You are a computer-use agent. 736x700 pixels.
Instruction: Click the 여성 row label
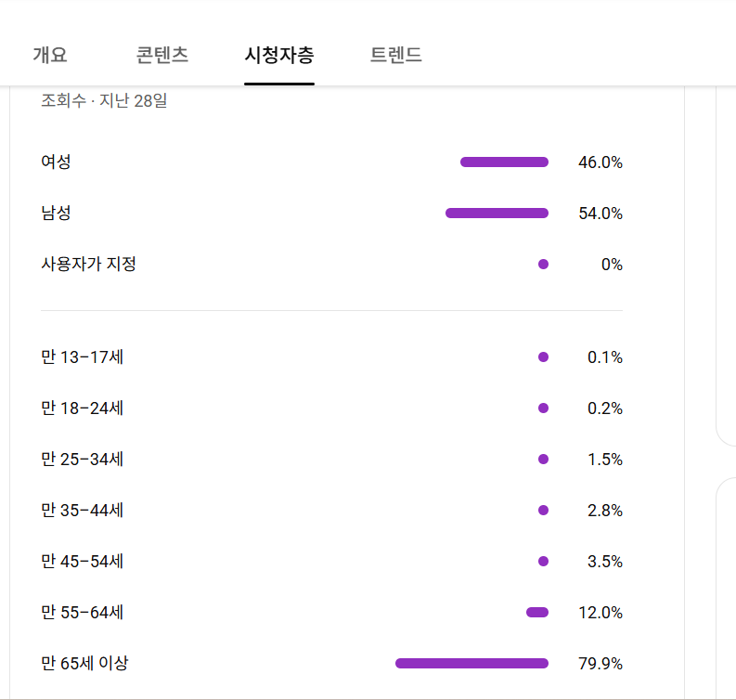pyautogui.click(x=56, y=162)
